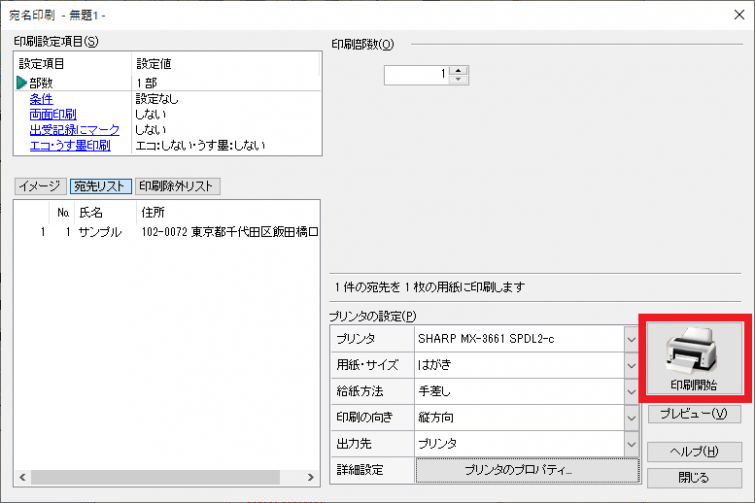Open the 両面印刷 setting link

[x=53, y=115]
